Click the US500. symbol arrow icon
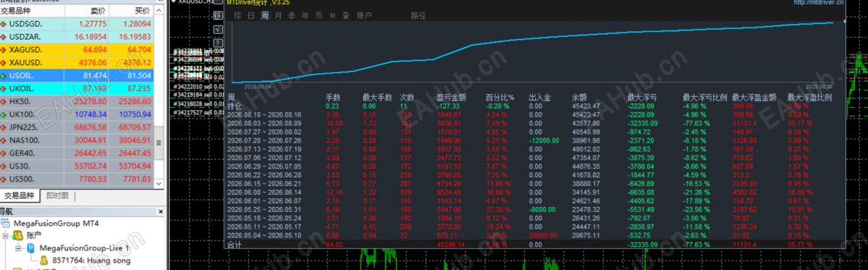868x270 pixels. coord(4,180)
